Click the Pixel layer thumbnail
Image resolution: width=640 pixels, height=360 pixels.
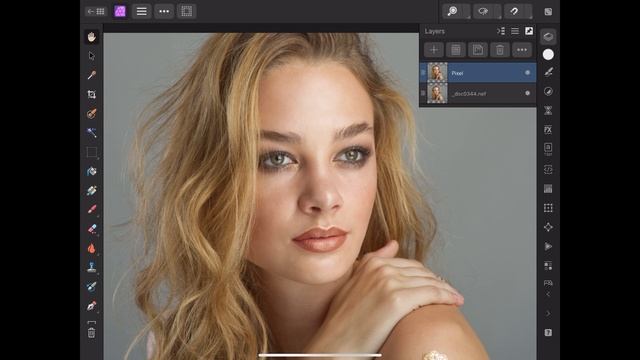tap(437, 73)
